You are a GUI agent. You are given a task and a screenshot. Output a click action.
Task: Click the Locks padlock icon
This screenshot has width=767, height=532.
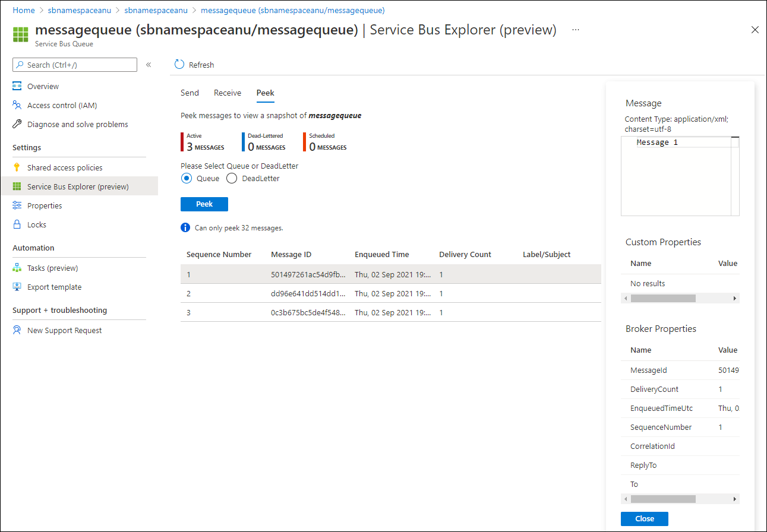[x=17, y=224]
